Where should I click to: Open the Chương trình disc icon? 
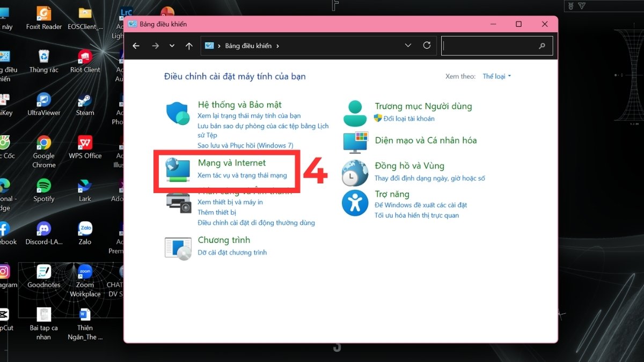point(178,248)
